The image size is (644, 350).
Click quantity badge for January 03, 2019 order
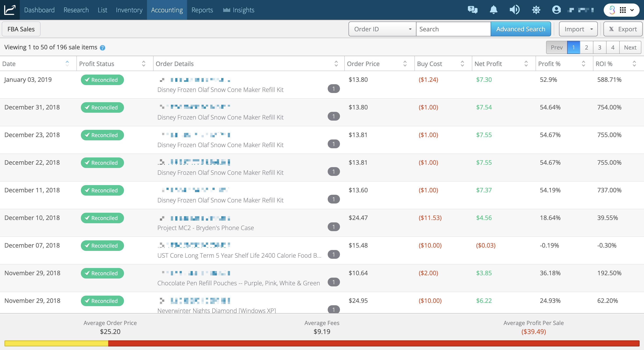tap(333, 89)
